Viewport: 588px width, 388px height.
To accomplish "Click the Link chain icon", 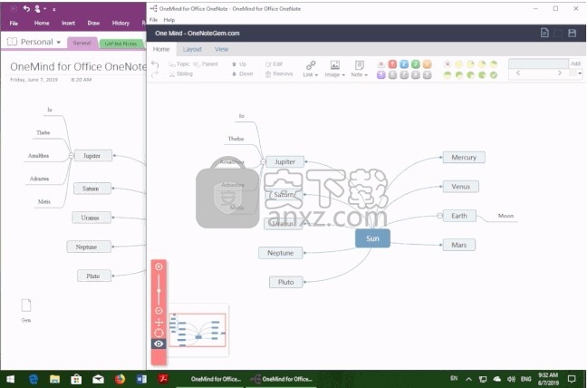I will pos(311,65).
